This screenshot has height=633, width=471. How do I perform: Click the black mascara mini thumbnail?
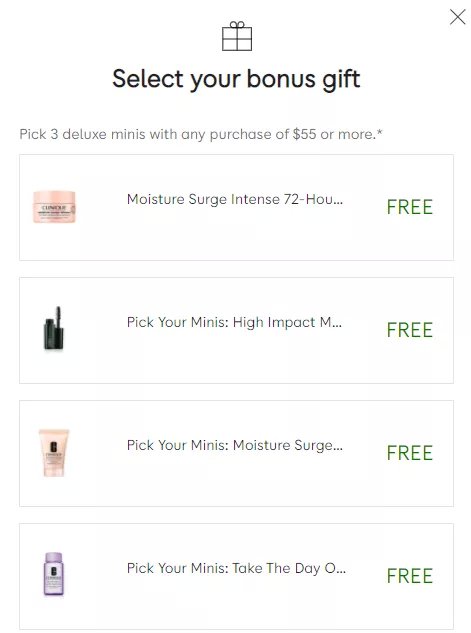pos(54,329)
